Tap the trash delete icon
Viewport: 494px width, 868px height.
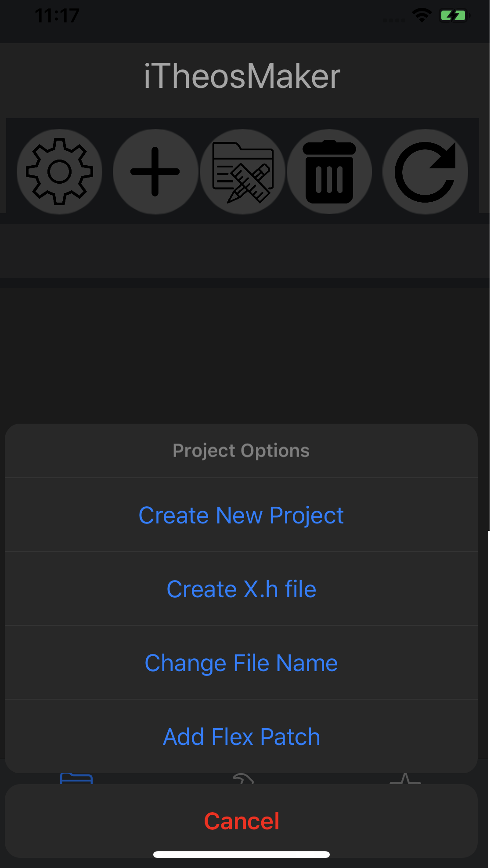click(x=329, y=171)
